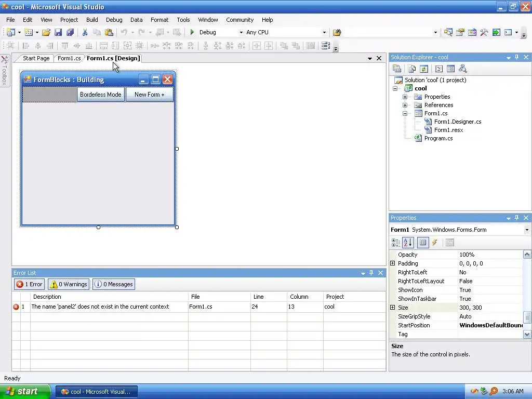Collapse the Form1.cs node
Image resolution: width=532 pixels, height=399 pixels.
click(405, 114)
